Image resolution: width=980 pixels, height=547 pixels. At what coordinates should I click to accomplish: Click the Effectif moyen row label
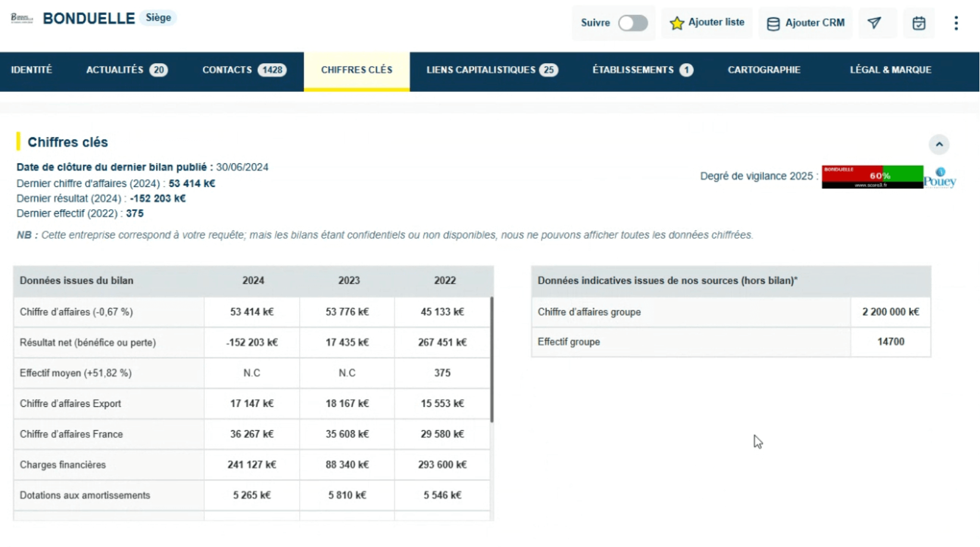pyautogui.click(x=76, y=373)
